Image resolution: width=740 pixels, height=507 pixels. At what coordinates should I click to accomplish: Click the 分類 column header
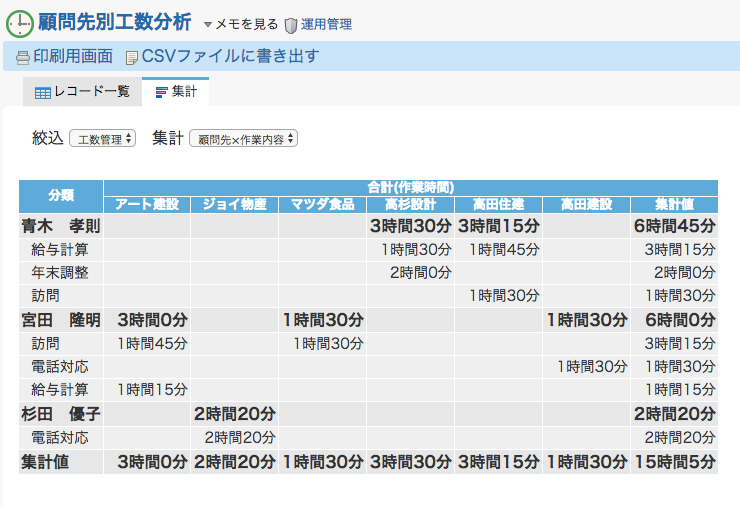point(61,196)
